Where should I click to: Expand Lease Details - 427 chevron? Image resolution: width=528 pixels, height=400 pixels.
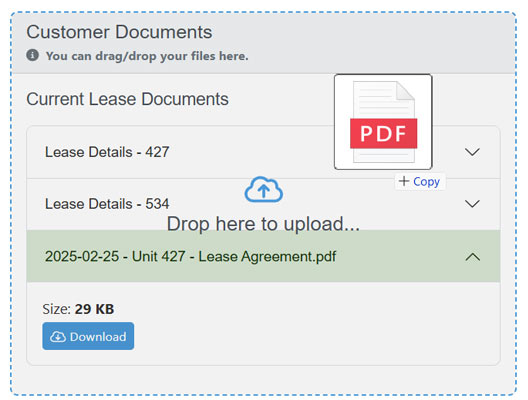(472, 152)
